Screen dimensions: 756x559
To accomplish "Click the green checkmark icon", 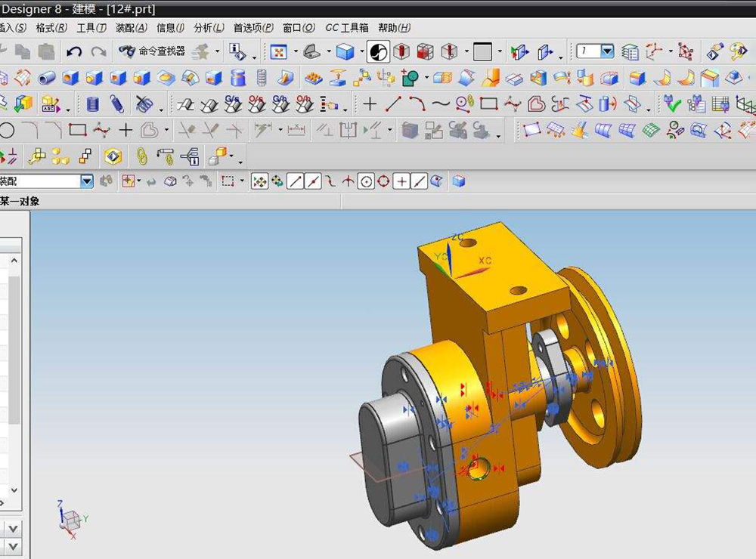I will tap(672, 103).
